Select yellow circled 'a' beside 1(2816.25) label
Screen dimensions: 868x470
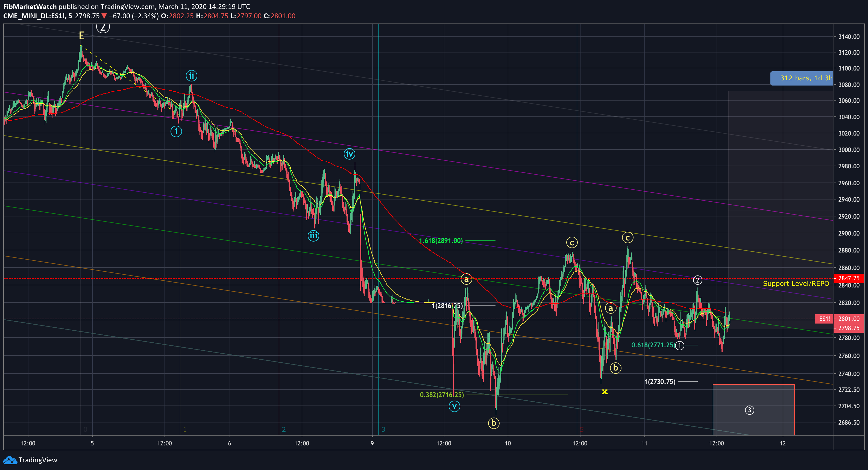pyautogui.click(x=466, y=279)
